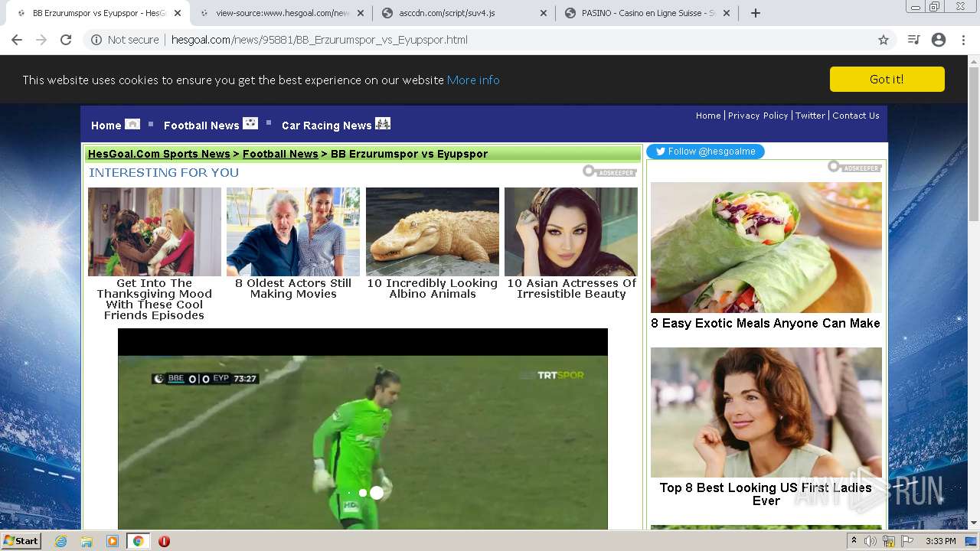980x551 pixels.
Task: Open the Contact Us link
Action: click(x=856, y=116)
